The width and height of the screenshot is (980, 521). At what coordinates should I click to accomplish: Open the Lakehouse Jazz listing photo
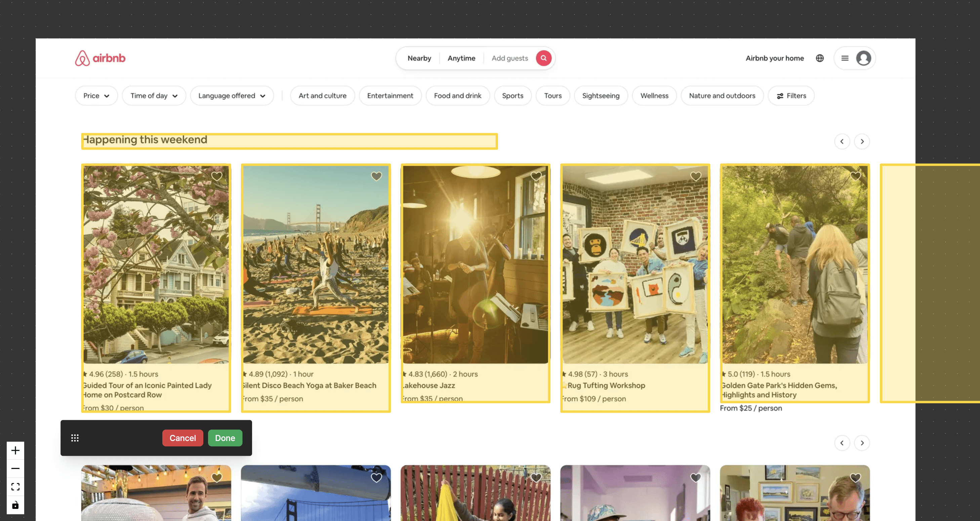click(x=475, y=265)
